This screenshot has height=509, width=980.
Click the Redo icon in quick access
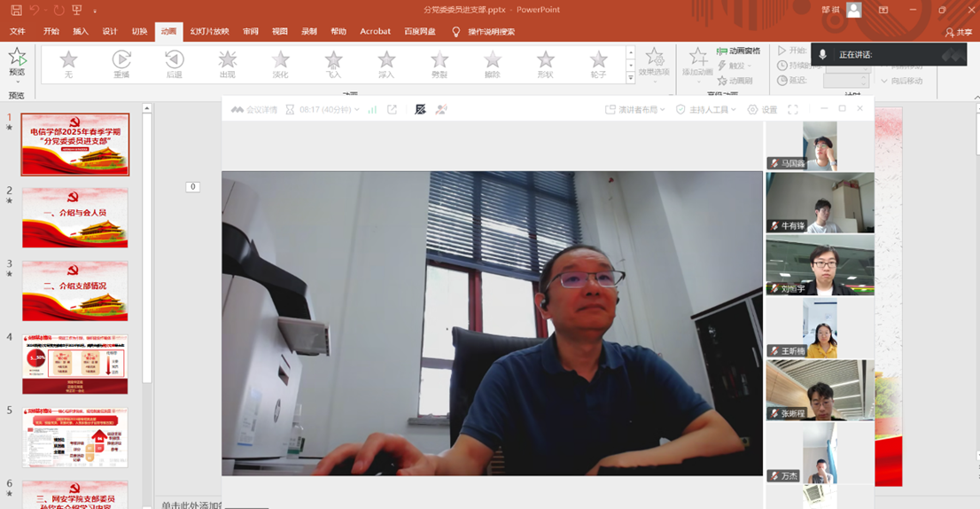pyautogui.click(x=58, y=10)
